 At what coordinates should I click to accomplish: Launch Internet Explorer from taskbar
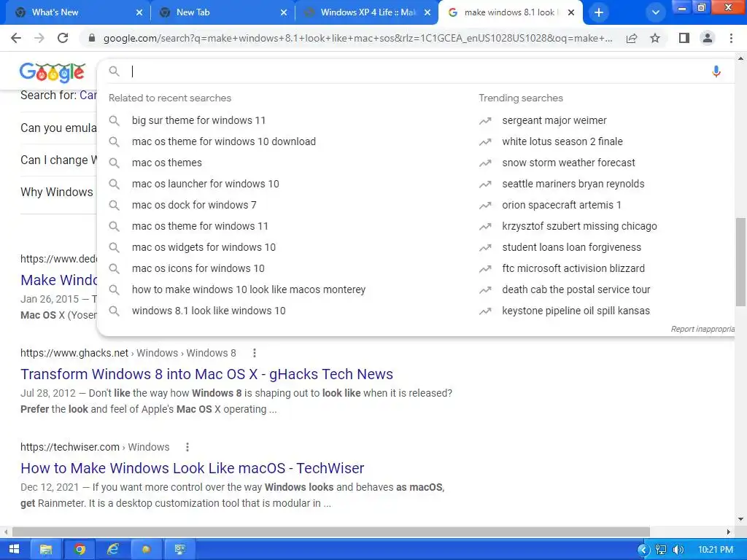click(112, 550)
